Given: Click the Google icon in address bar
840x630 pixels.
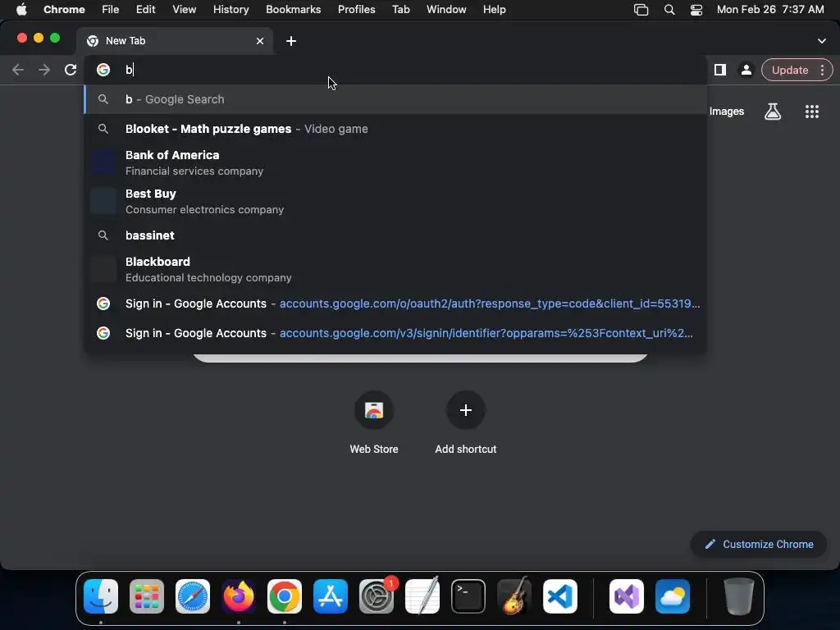Looking at the screenshot, I should (x=103, y=70).
